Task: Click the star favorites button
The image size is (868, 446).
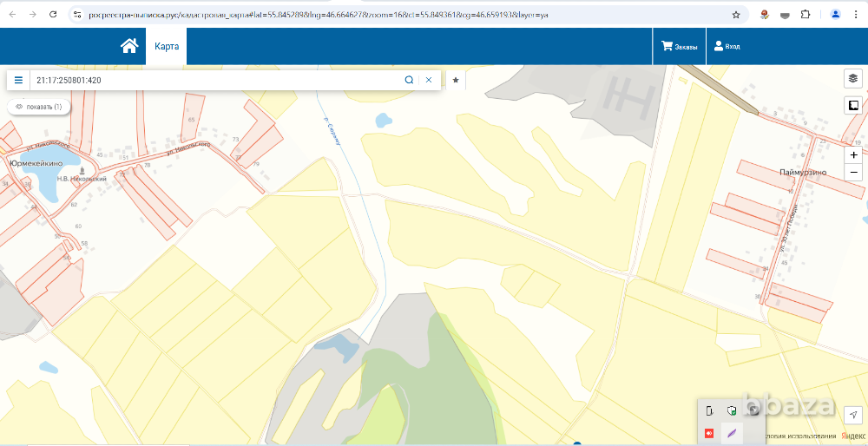Action: [x=456, y=80]
